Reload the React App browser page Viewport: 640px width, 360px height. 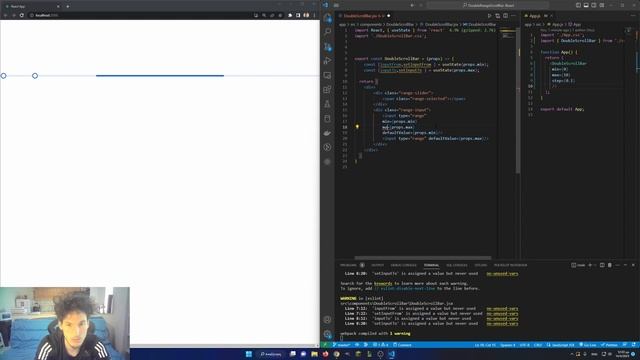pyautogui.click(x=22, y=15)
